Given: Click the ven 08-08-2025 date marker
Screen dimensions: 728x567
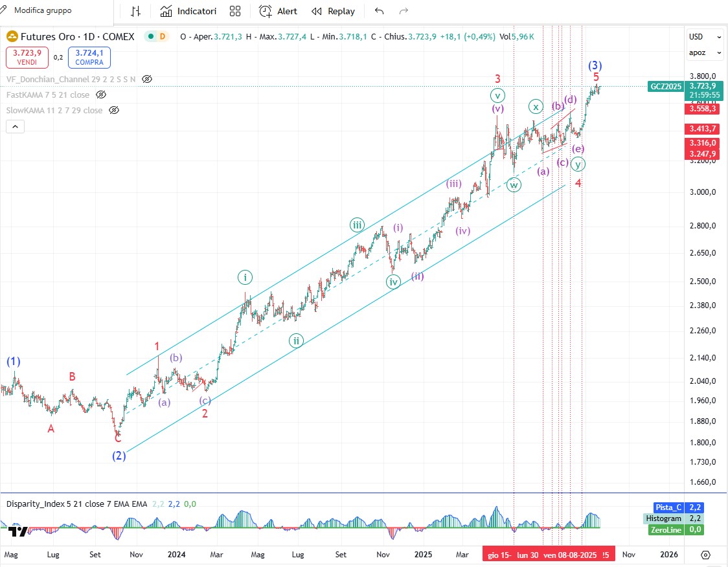Looking at the screenshot, I should [570, 555].
